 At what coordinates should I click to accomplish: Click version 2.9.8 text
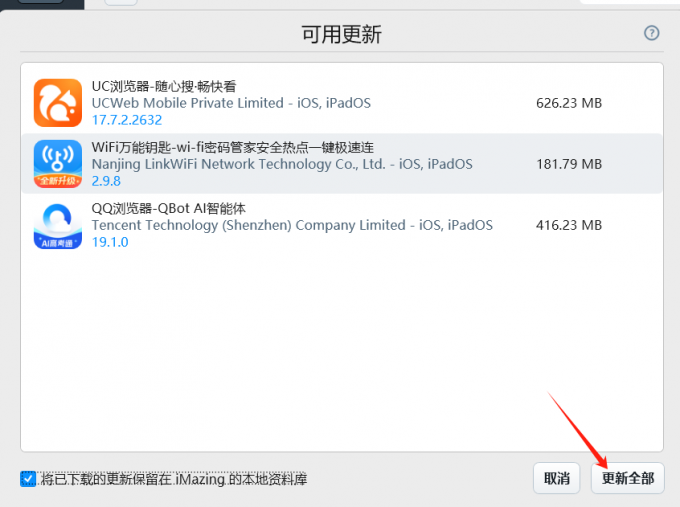[106, 181]
